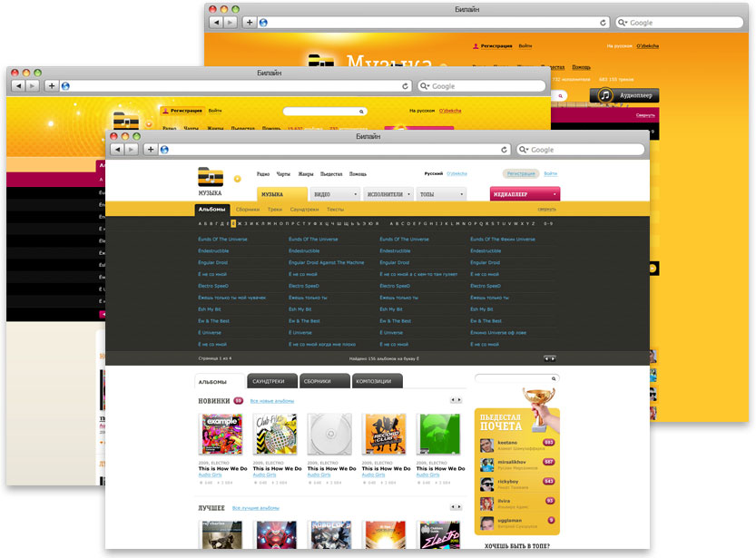Click the plus button in the rearmost window toolbar
756x558 pixels.
249,22
